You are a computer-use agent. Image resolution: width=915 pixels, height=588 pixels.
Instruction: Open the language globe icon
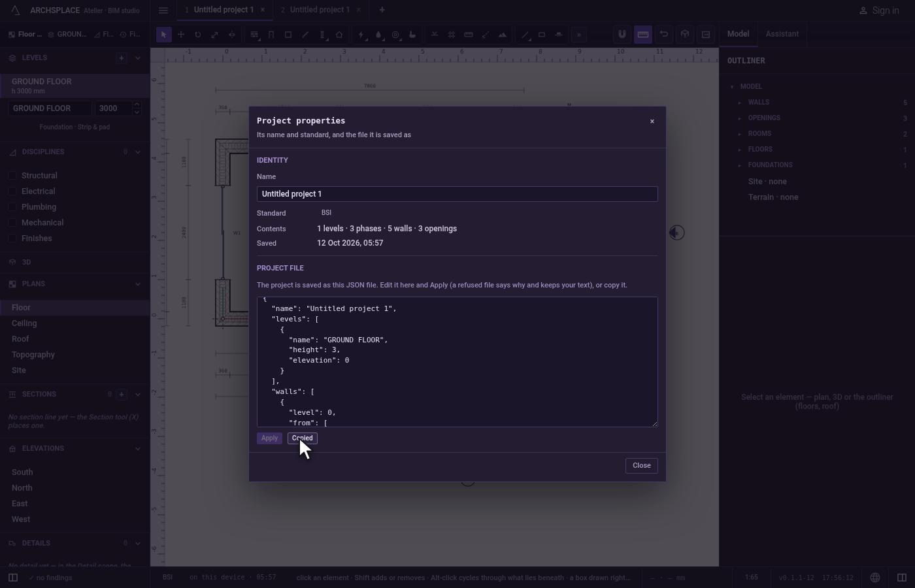click(875, 578)
